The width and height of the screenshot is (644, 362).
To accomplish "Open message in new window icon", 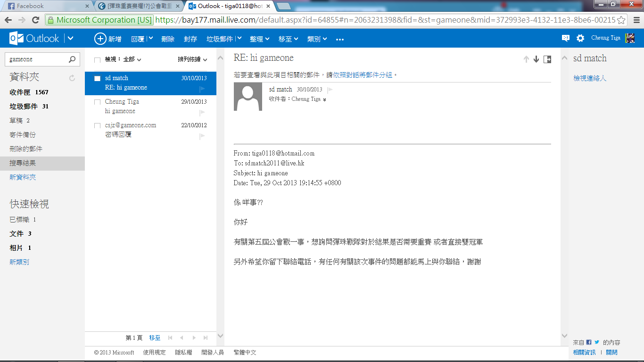I will [x=547, y=59].
